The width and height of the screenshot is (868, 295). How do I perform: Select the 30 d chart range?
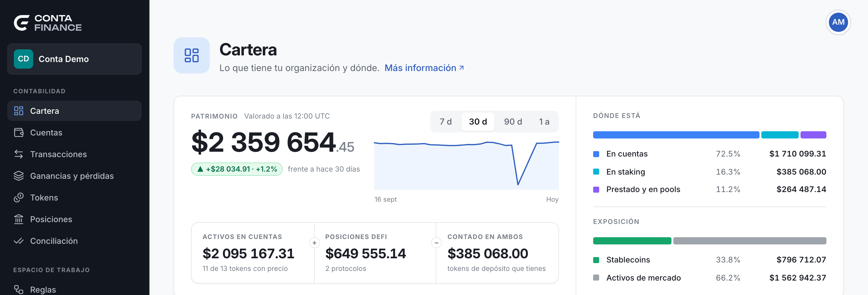[478, 122]
